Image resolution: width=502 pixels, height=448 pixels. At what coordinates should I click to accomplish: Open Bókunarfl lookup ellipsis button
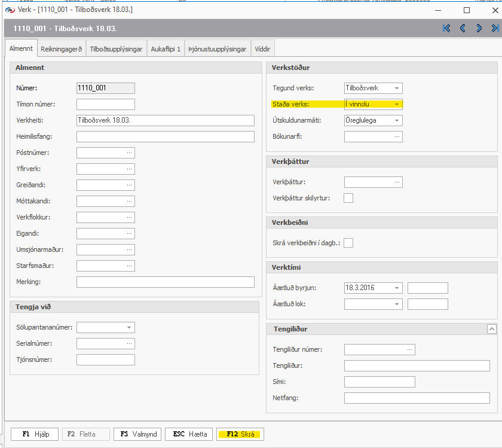[397, 137]
